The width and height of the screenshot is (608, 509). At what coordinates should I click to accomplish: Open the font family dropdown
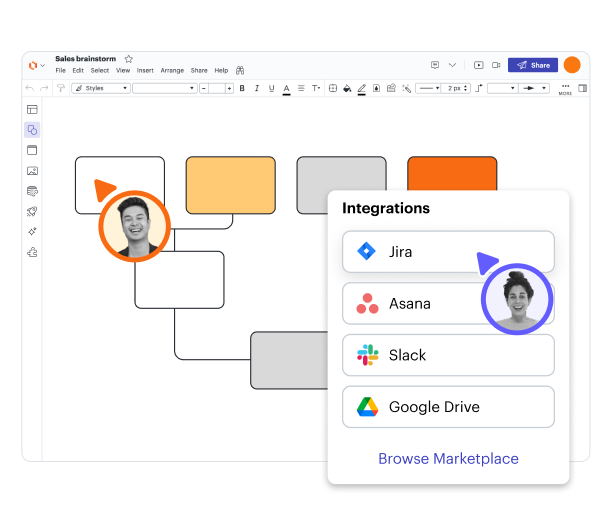(x=164, y=88)
